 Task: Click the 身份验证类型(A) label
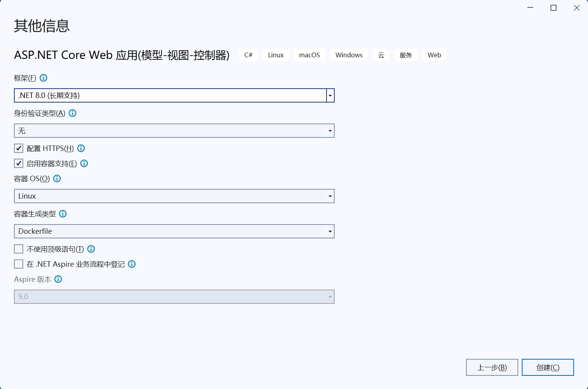coord(40,113)
